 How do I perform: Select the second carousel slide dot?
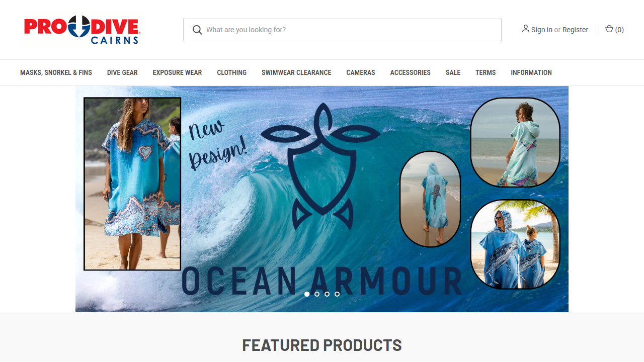click(317, 294)
